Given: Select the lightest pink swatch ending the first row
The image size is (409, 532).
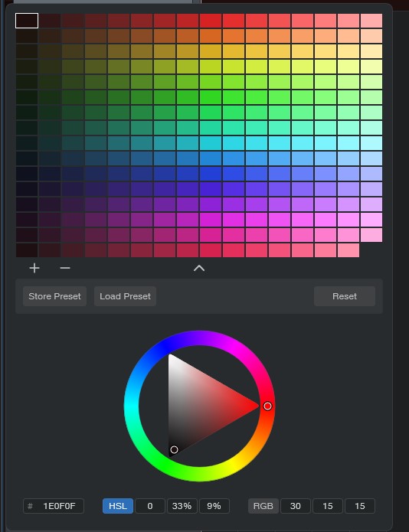Looking at the screenshot, I should pos(371,21).
